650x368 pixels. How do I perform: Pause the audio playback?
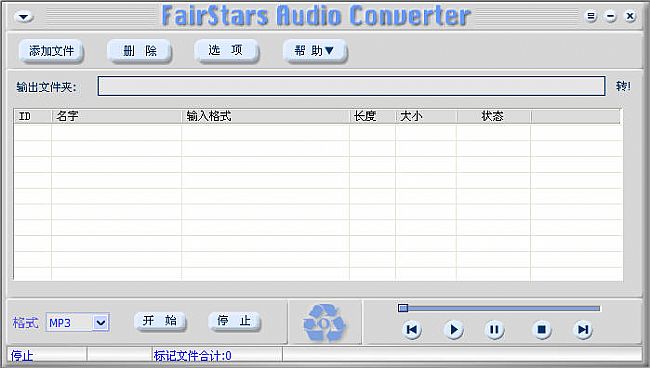[494, 329]
